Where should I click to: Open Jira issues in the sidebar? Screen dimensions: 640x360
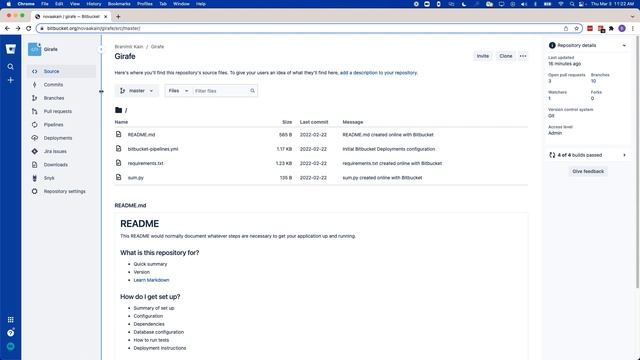[62, 151]
